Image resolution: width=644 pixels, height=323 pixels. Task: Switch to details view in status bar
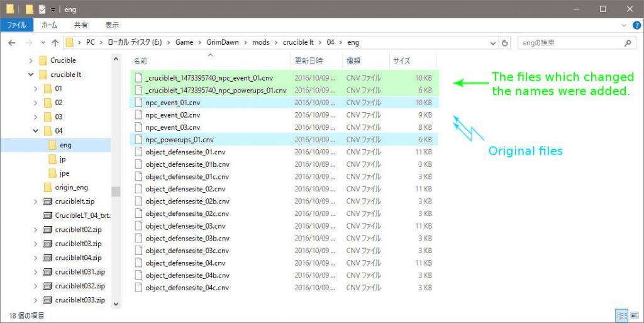(622, 315)
